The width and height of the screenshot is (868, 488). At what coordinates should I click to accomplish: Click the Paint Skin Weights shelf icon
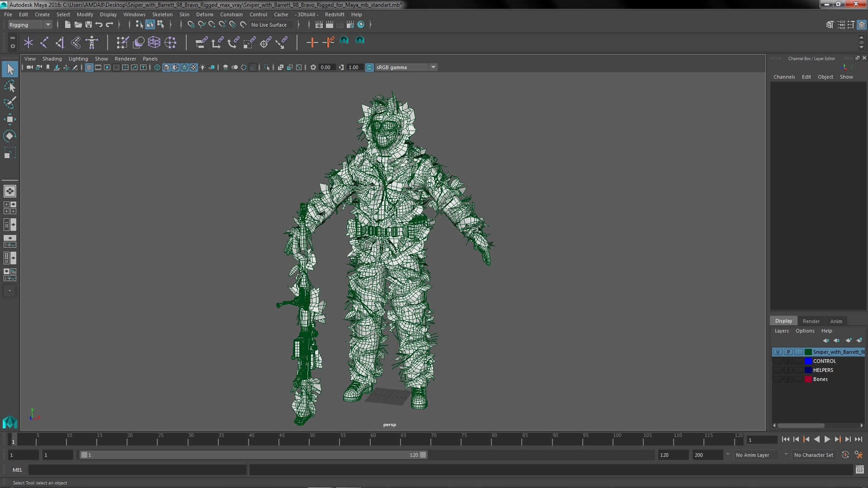click(123, 42)
